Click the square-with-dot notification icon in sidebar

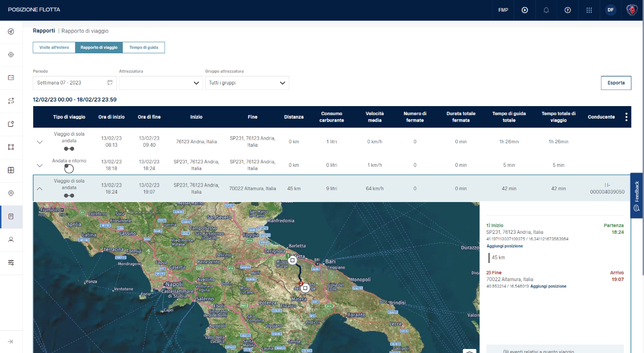tap(11, 124)
